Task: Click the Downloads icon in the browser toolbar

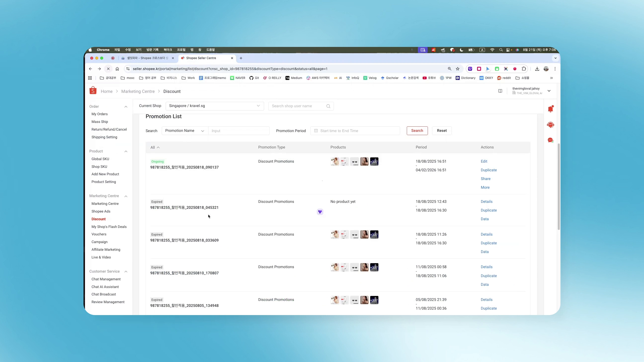Action: 537,69
